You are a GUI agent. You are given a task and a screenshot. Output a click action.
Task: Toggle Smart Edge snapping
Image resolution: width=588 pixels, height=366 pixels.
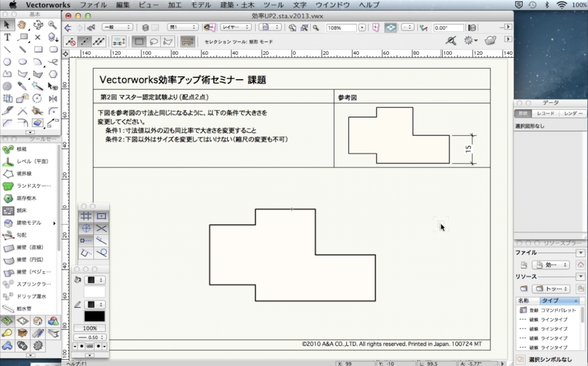[x=86, y=253]
